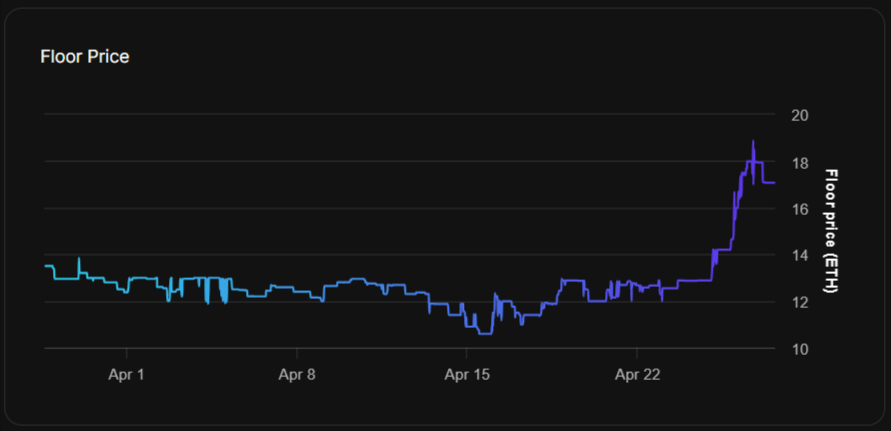Image resolution: width=891 pixels, height=431 pixels.
Task: Click the leftmost start of the price line
Action: click(x=46, y=266)
